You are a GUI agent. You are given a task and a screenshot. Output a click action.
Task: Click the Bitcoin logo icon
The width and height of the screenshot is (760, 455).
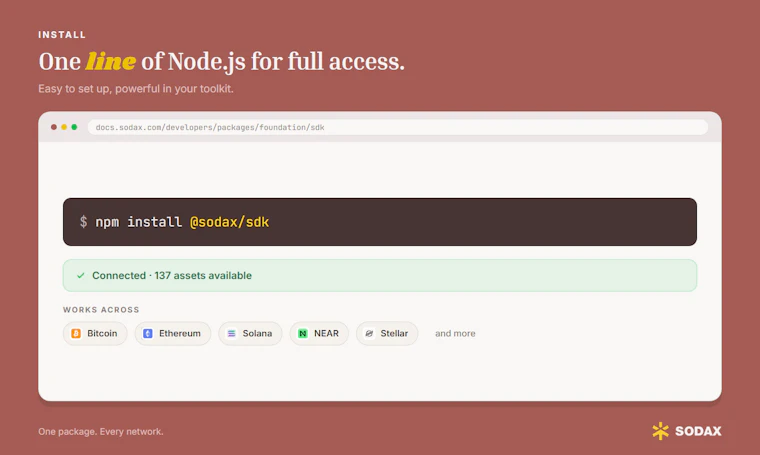click(x=76, y=333)
